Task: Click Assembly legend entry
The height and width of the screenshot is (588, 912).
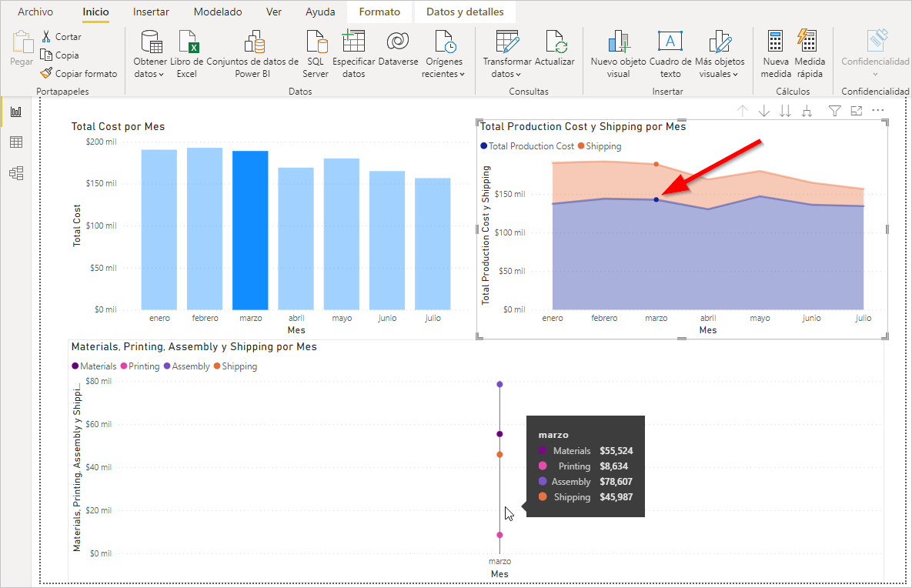Action: [187, 366]
